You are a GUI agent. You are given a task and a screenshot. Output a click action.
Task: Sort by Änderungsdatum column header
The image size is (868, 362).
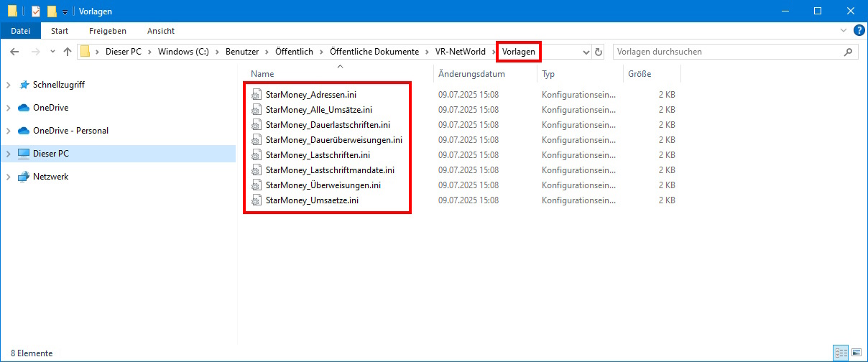(x=486, y=73)
